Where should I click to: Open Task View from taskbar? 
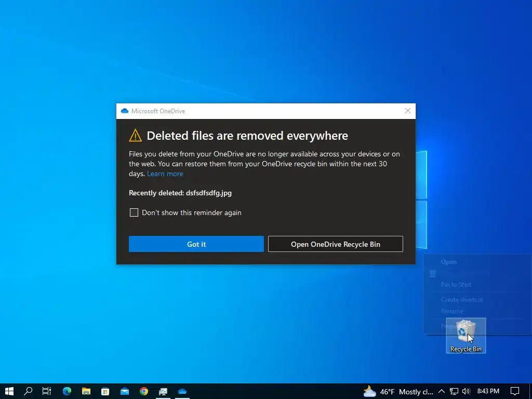coord(46,391)
